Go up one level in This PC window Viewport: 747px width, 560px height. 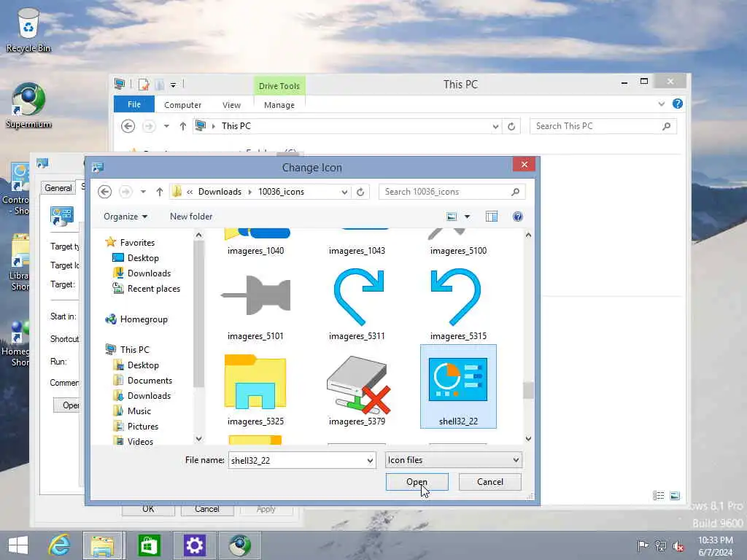(183, 126)
